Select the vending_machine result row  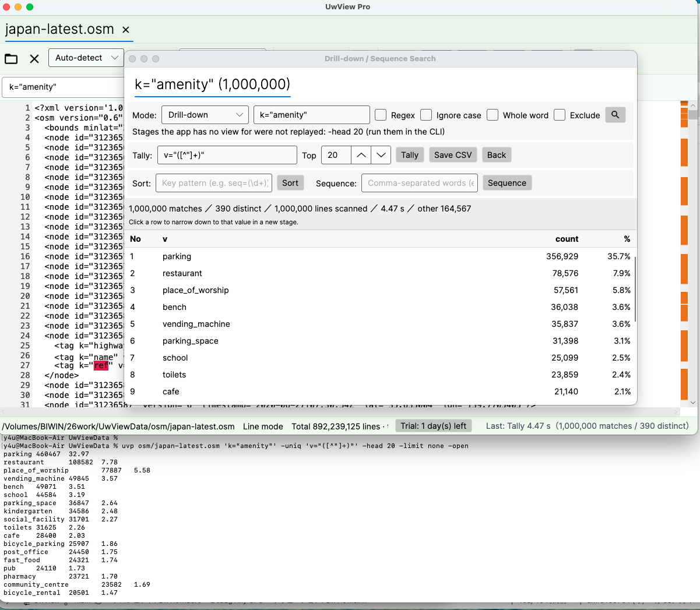tap(381, 324)
